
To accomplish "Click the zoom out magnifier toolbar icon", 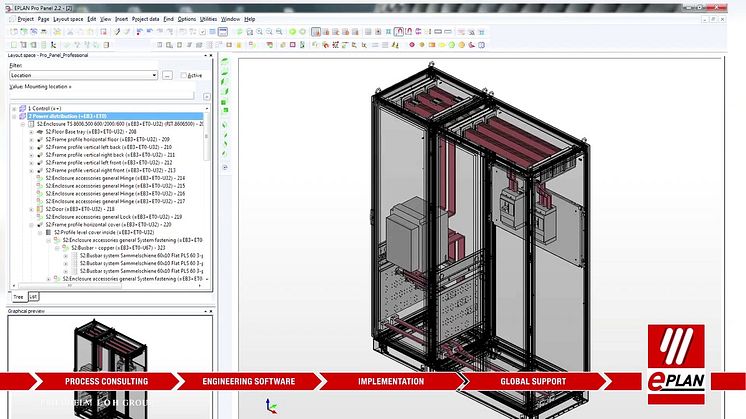I will (x=269, y=32).
